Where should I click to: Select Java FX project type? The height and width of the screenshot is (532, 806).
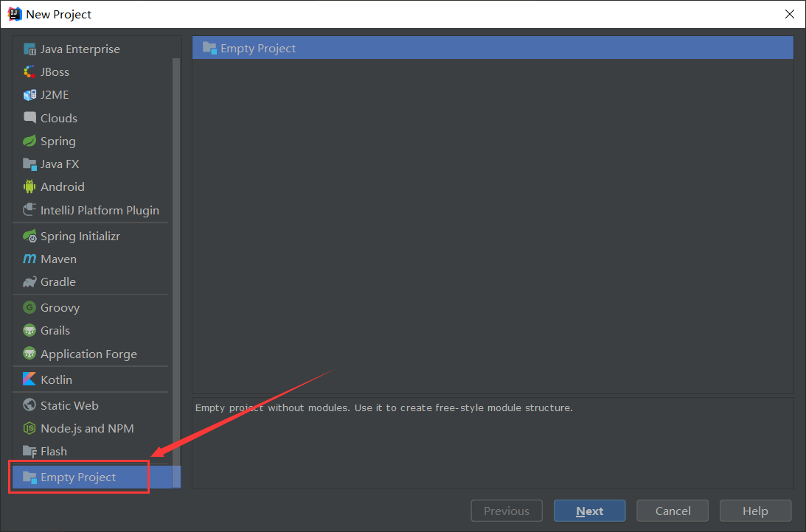pyautogui.click(x=59, y=164)
